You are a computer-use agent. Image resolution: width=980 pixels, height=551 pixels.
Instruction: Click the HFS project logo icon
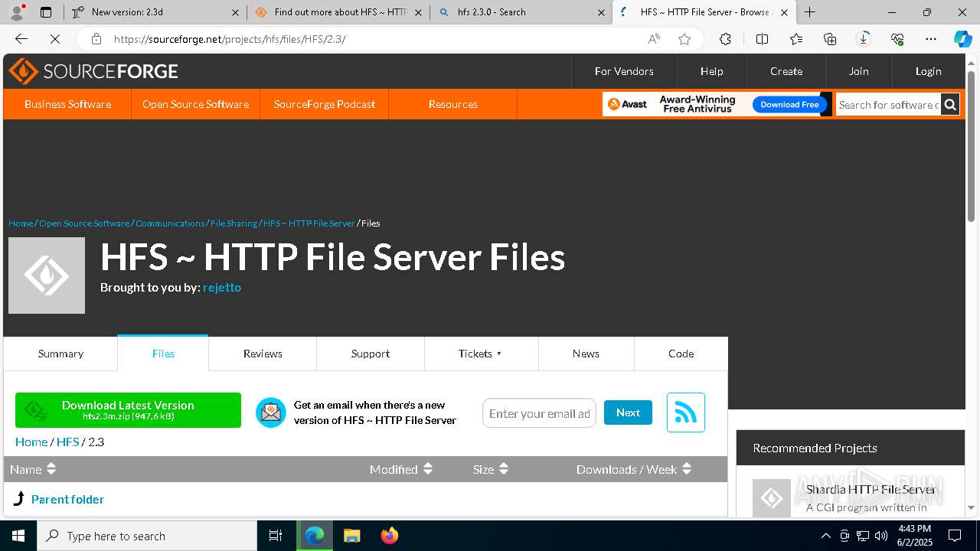coord(47,275)
